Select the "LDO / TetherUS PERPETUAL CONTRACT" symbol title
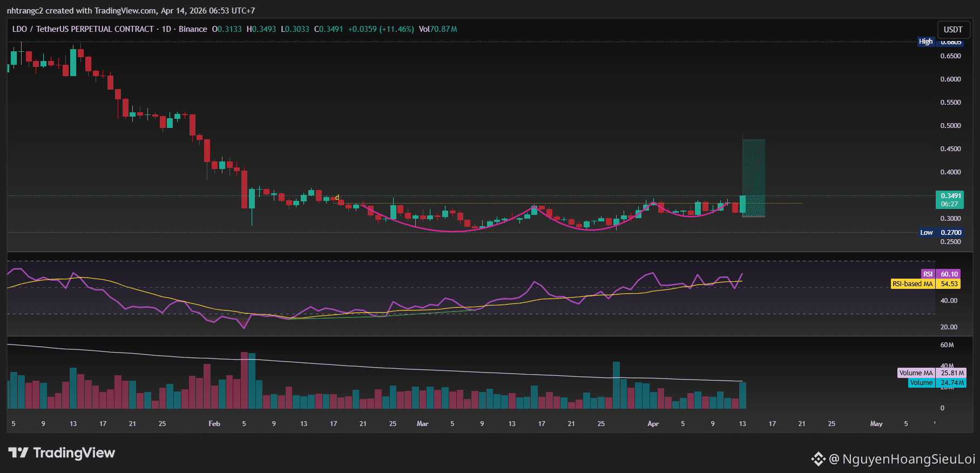This screenshot has width=980, height=473. tap(83, 29)
